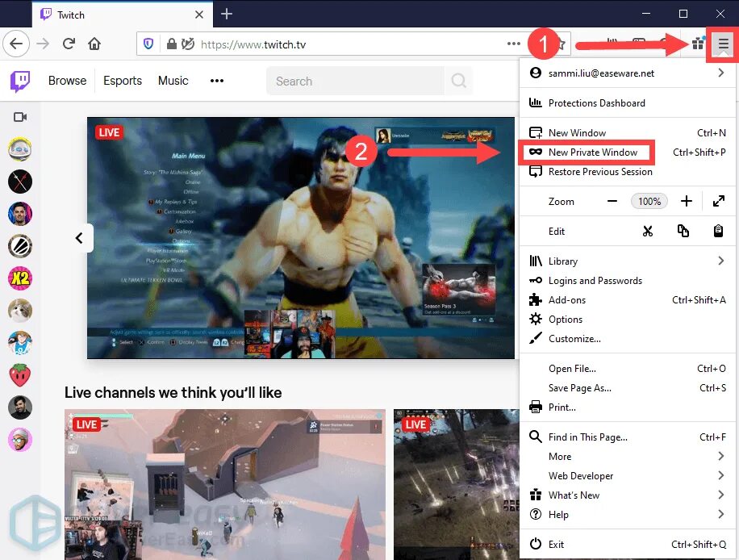Reload the current page
Viewport: 739px width, 560px height.
(x=69, y=44)
